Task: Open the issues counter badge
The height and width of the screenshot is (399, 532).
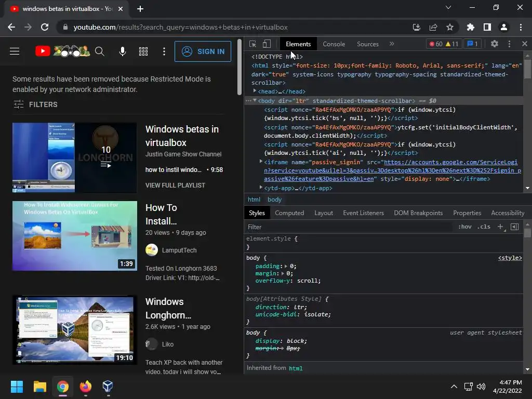Action: tap(472, 44)
